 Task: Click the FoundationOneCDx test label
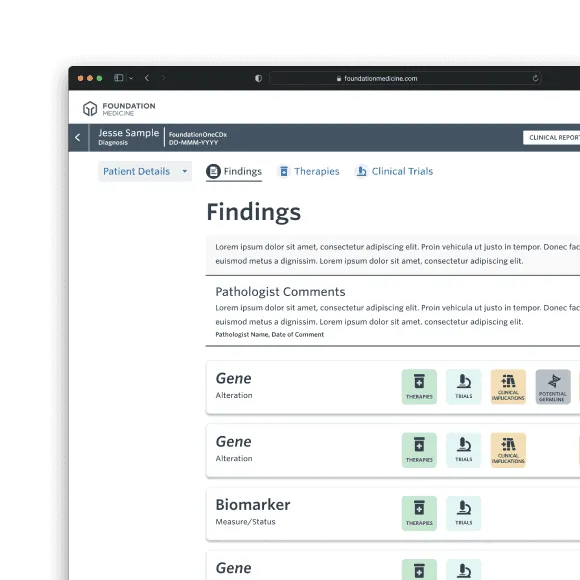[198, 134]
